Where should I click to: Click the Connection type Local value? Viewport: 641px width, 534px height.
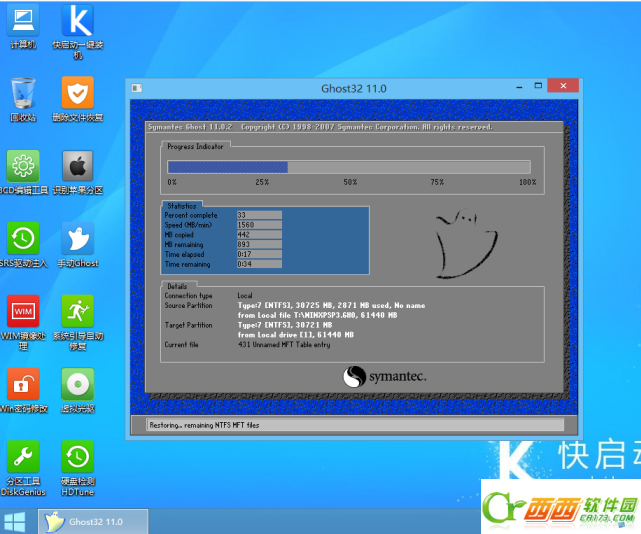tap(245, 296)
